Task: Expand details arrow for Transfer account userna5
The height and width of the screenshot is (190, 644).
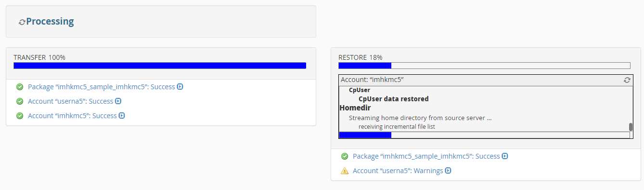Action: click(x=118, y=101)
